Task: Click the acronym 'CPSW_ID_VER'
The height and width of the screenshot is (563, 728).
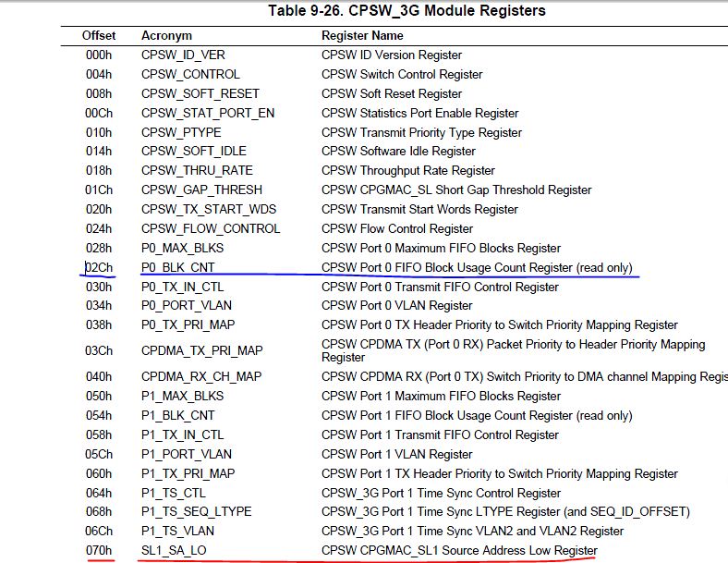Action: (x=183, y=55)
